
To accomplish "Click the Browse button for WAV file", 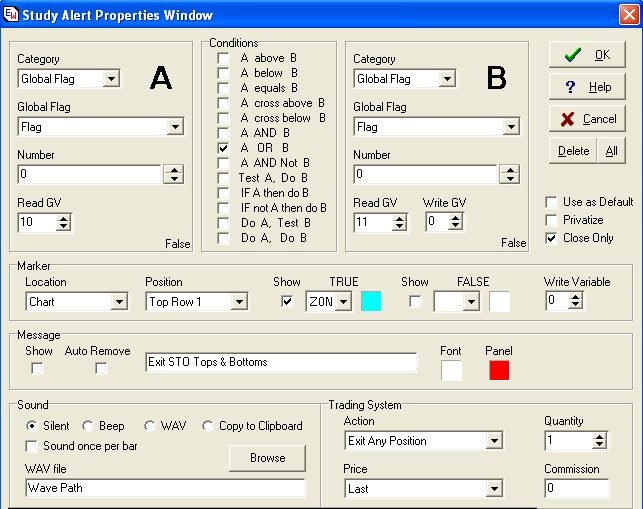I will [x=267, y=458].
